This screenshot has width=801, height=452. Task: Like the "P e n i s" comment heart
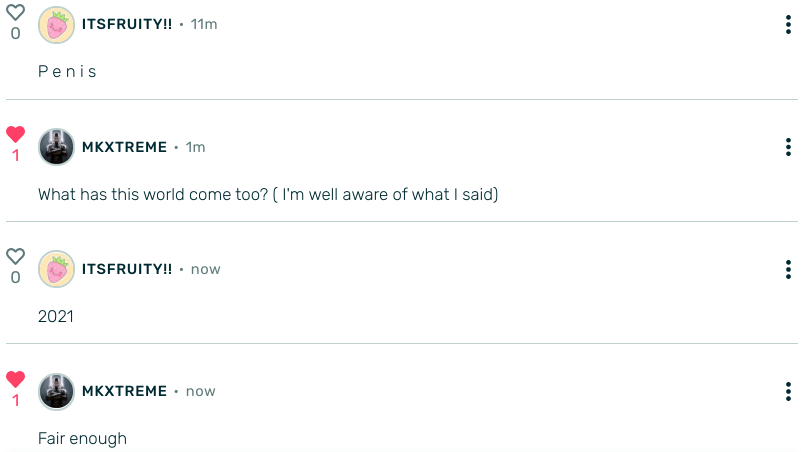click(15, 13)
